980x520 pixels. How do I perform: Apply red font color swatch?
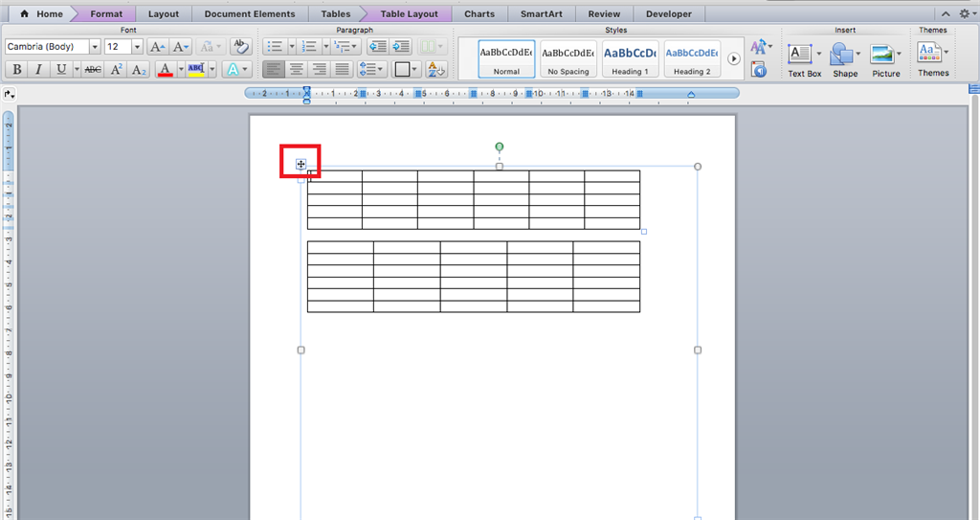(x=165, y=70)
